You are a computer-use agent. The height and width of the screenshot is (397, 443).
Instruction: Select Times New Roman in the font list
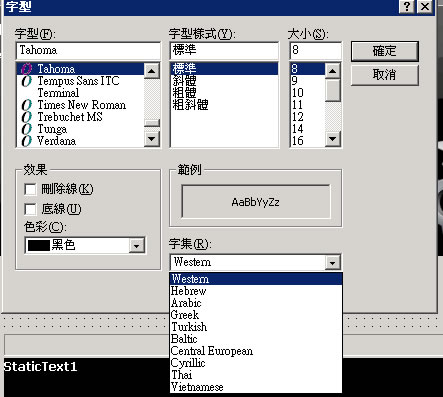point(80,105)
